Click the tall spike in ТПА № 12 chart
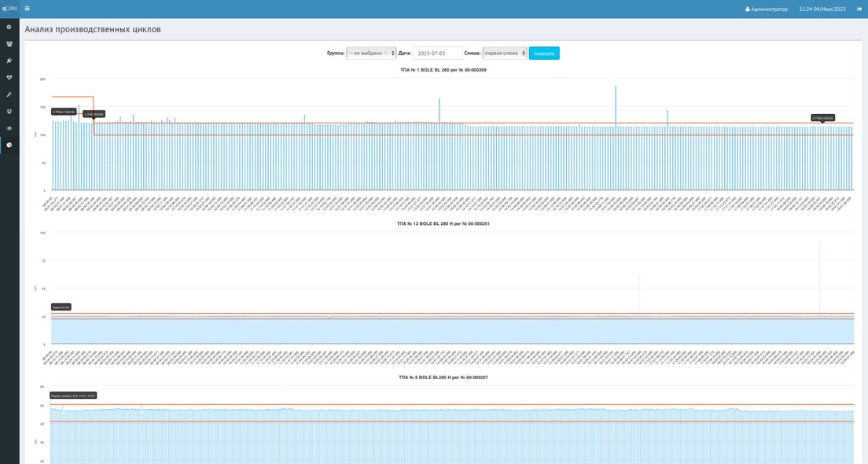This screenshot has width=868, height=464. (x=819, y=278)
